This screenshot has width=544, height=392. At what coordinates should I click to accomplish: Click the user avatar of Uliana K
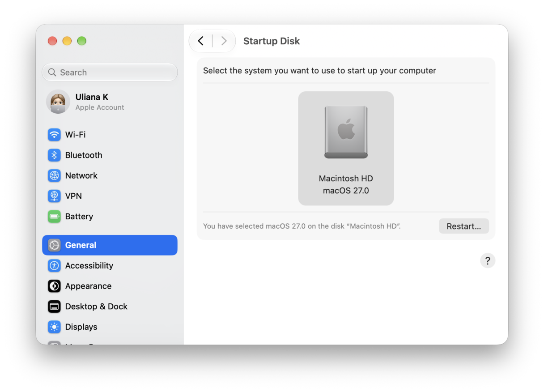58,102
